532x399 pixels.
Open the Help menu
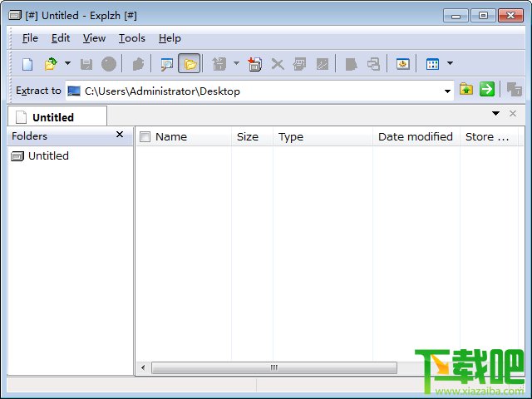(170, 38)
